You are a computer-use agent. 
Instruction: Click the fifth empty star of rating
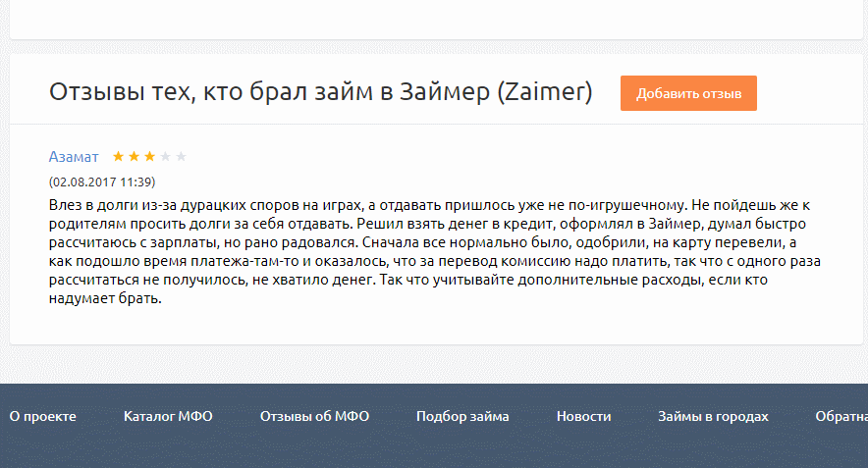coord(181,157)
